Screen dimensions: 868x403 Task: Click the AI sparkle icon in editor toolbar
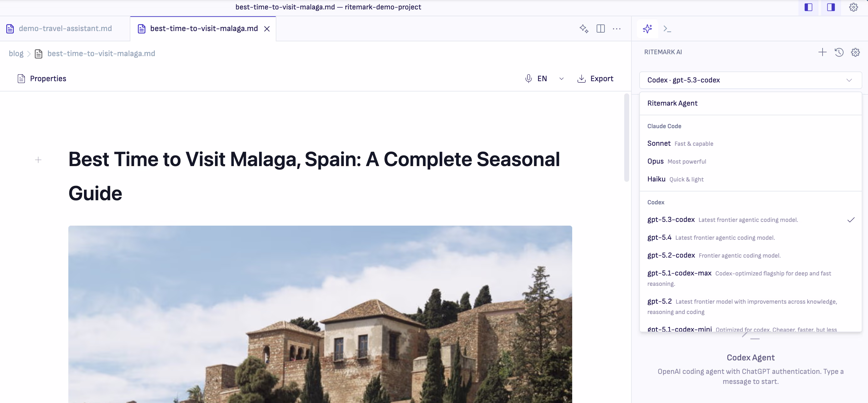click(x=583, y=29)
